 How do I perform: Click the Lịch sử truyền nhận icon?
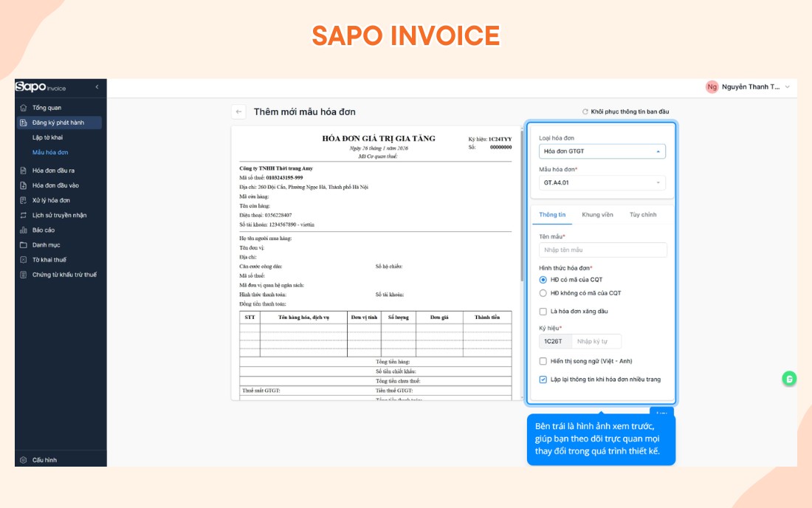(24, 216)
